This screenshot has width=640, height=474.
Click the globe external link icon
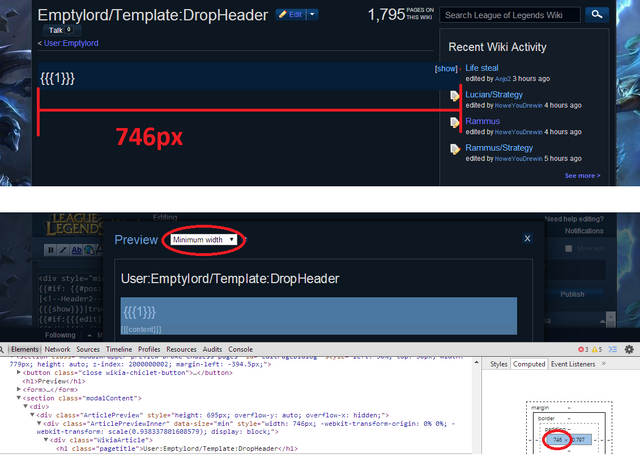pyautogui.click(x=89, y=250)
